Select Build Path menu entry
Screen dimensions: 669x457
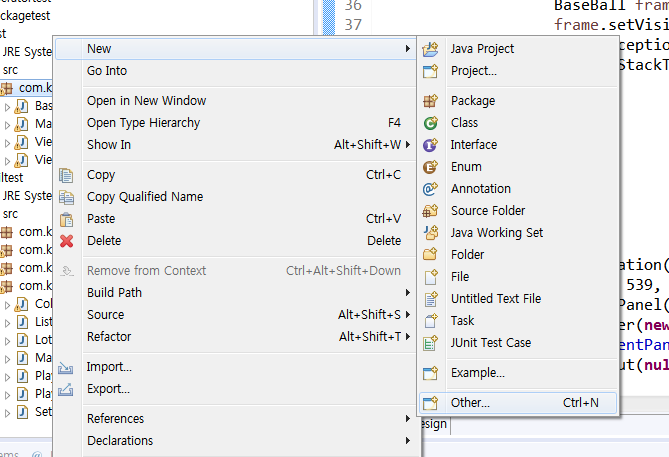[236, 293]
